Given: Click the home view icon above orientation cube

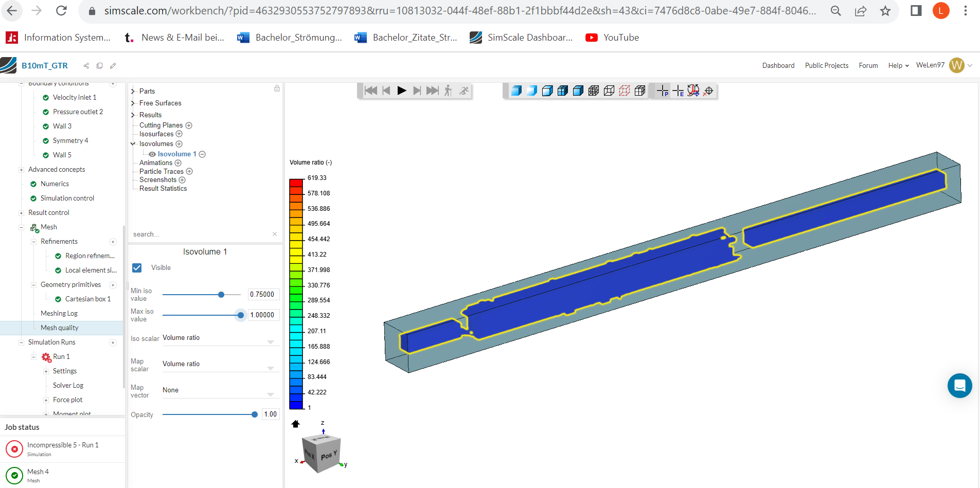Looking at the screenshot, I should point(295,424).
